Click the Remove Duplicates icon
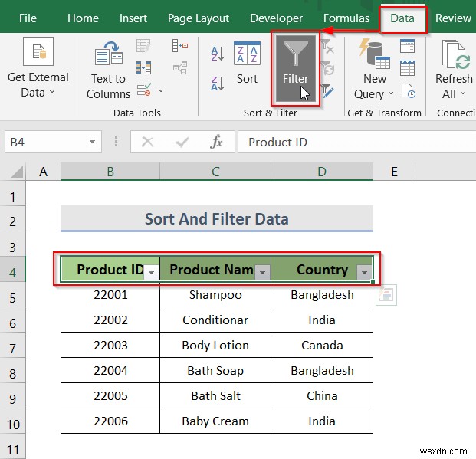 tap(143, 67)
